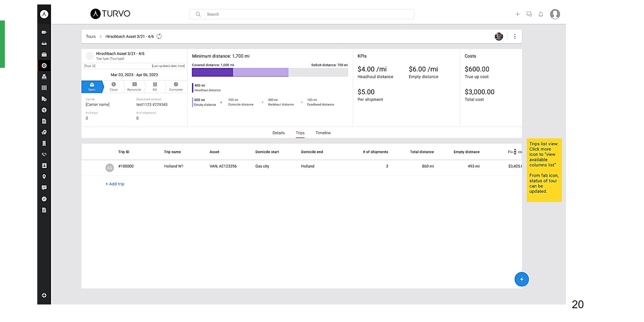The height and width of the screenshot is (322, 644).
Task: Open the trips table column options menu
Action: point(515,152)
